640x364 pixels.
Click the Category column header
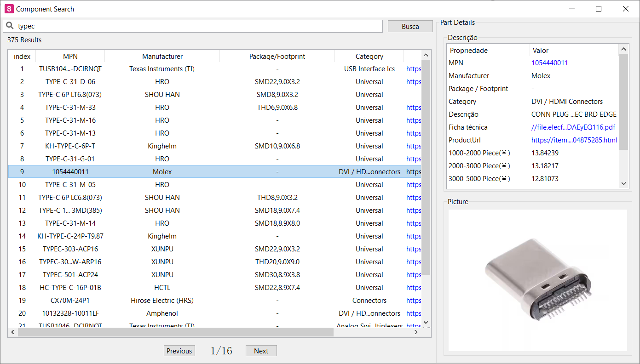[369, 56]
